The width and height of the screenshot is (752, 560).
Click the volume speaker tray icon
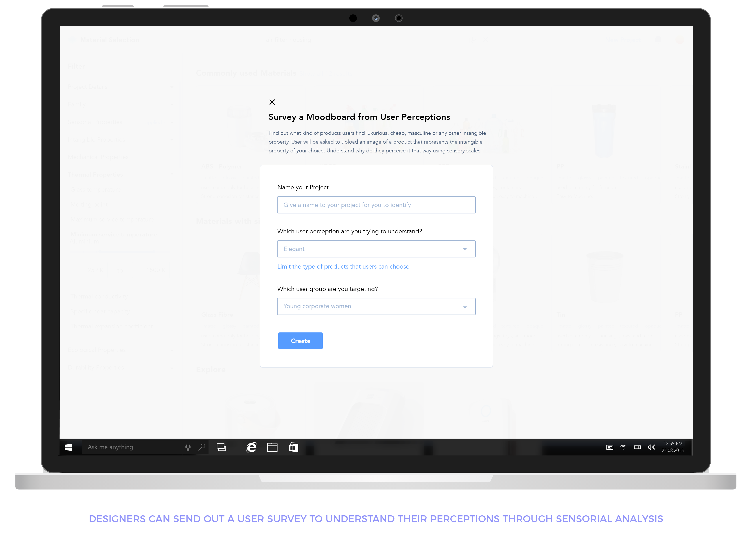click(x=651, y=447)
